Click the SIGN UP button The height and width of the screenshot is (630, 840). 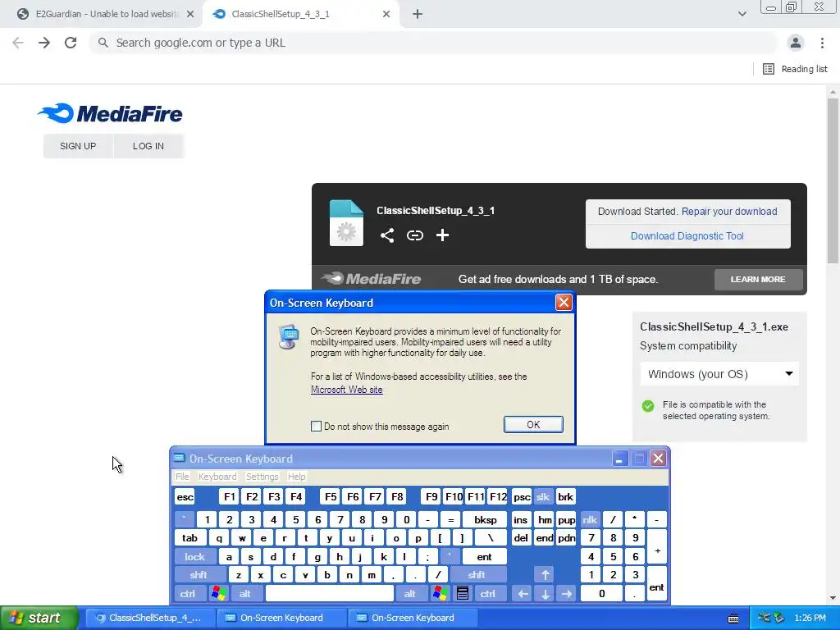78,146
